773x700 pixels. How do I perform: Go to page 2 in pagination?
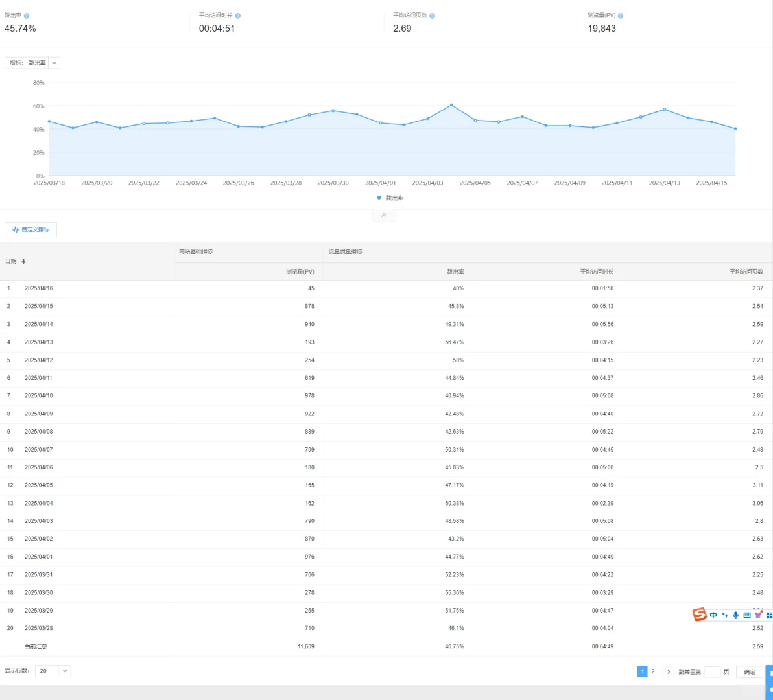(x=653, y=671)
